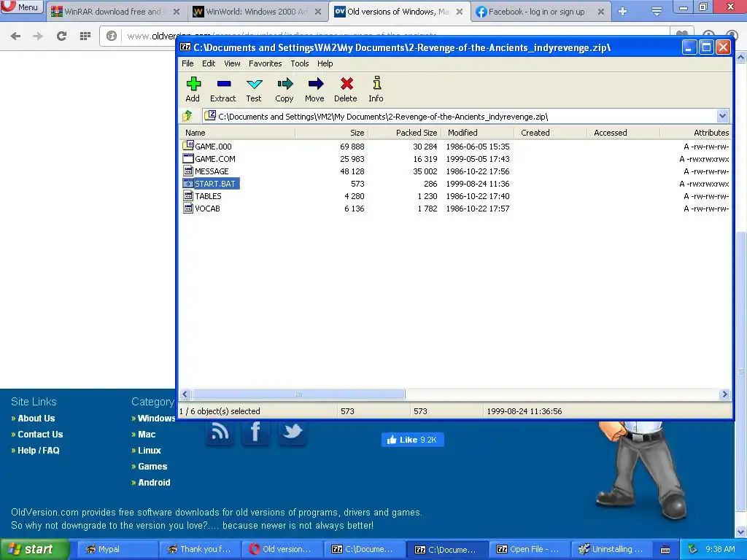Viewport: 747px width, 560px height.
Task: Open RSS feed icon on webpage
Action: pyautogui.click(x=220, y=432)
